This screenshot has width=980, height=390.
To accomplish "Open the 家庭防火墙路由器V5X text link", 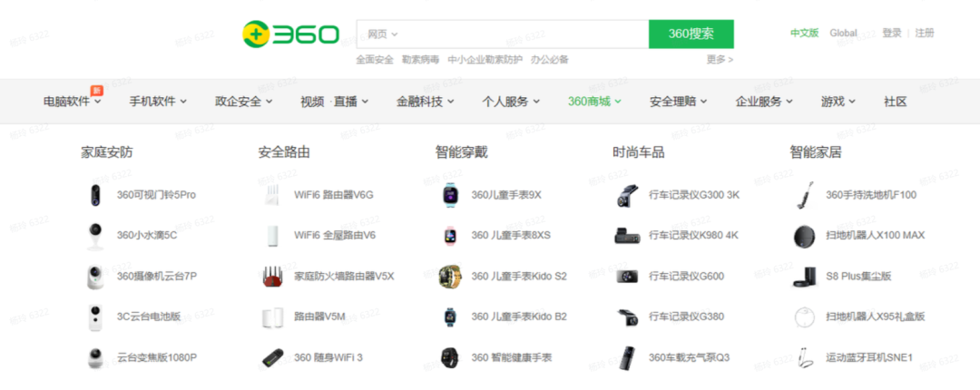I will 345,277.
